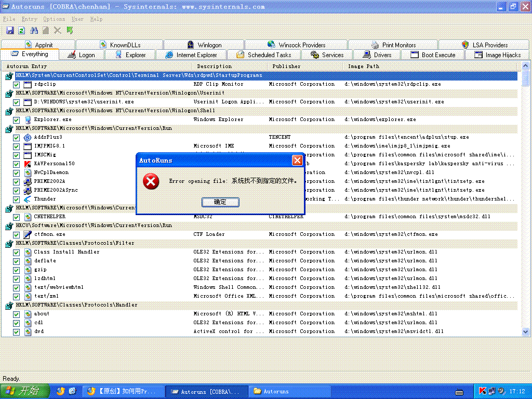
Task: Click the Image Path column header
Action: [x=363, y=66]
